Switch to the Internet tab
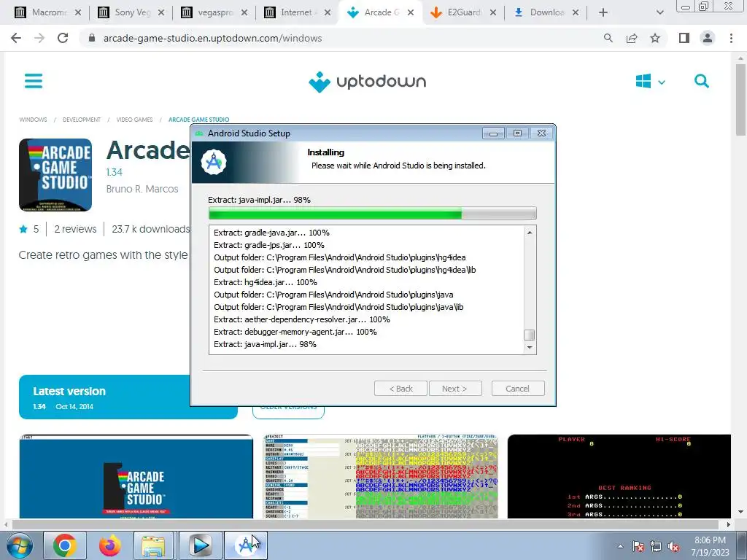This screenshot has height=560, width=747. click(x=298, y=12)
